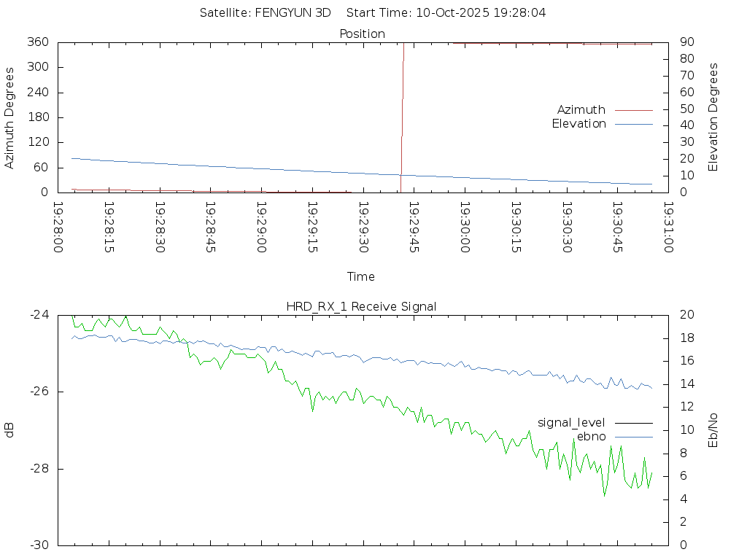Click the 19:29:45 time tick label
This screenshot has height=560, width=747.
pos(414,227)
